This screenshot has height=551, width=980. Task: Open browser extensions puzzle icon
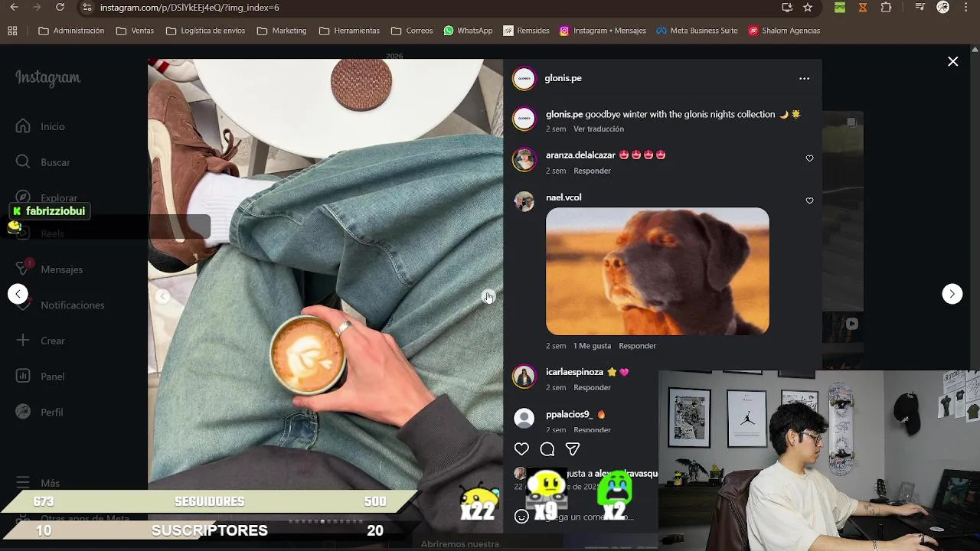[886, 8]
